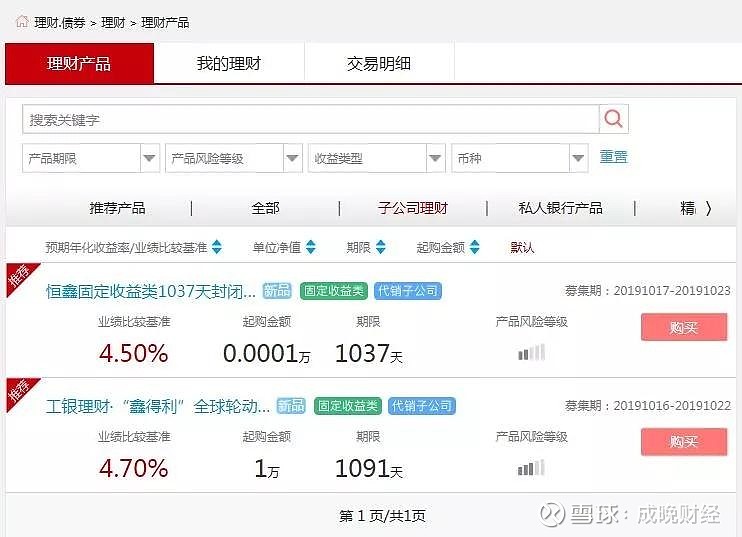Focus the 搜索关键字 search field
This screenshot has height=537, width=742.
pos(310,119)
